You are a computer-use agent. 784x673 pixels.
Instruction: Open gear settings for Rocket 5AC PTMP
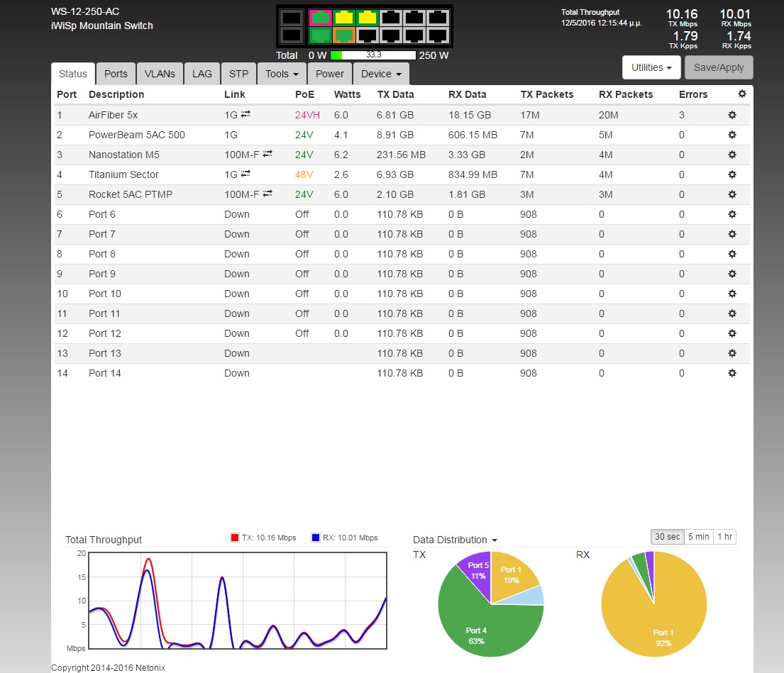[732, 194]
